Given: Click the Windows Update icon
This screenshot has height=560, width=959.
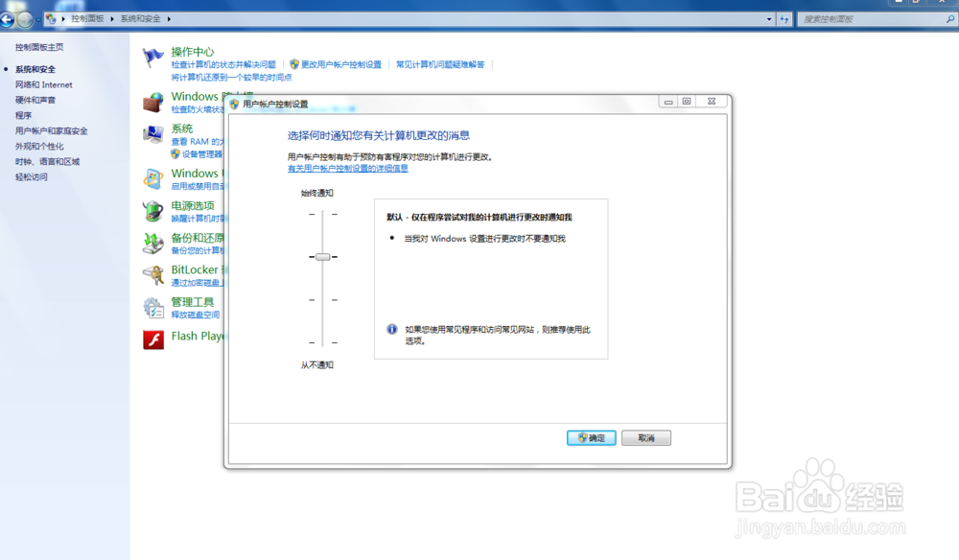Looking at the screenshot, I should pyautogui.click(x=152, y=177).
